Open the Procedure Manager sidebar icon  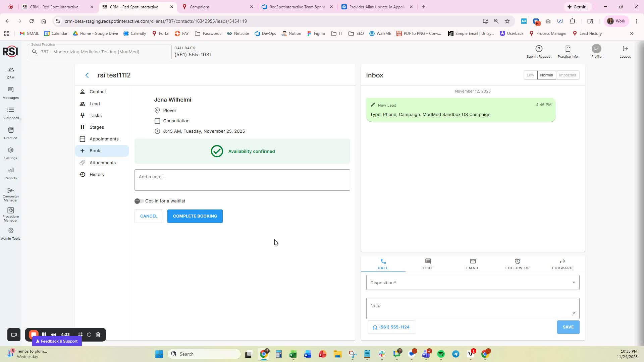(10, 211)
